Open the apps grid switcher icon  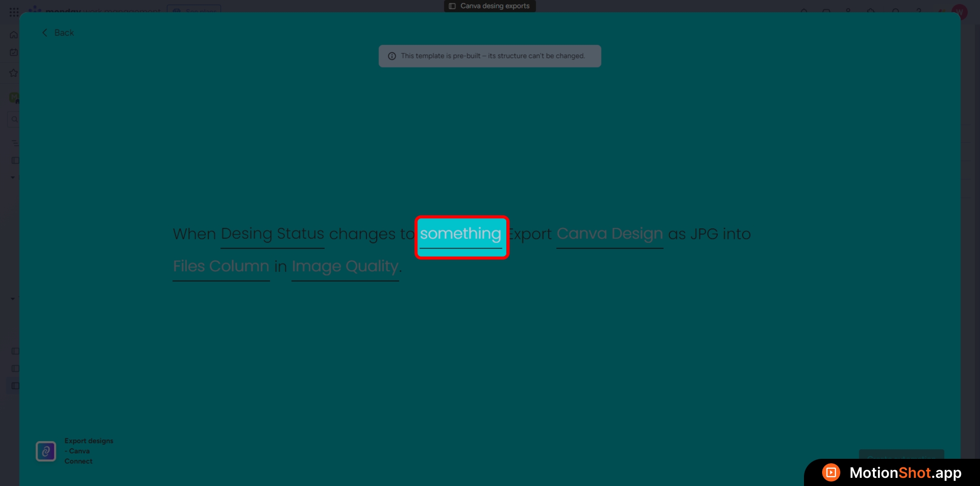coord(14,12)
